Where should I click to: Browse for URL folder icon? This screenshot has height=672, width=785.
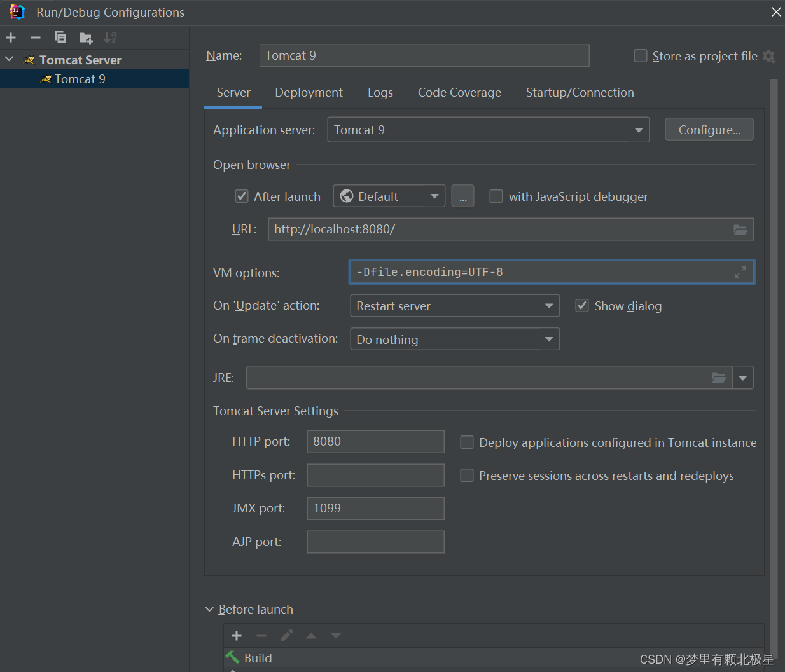pos(740,230)
